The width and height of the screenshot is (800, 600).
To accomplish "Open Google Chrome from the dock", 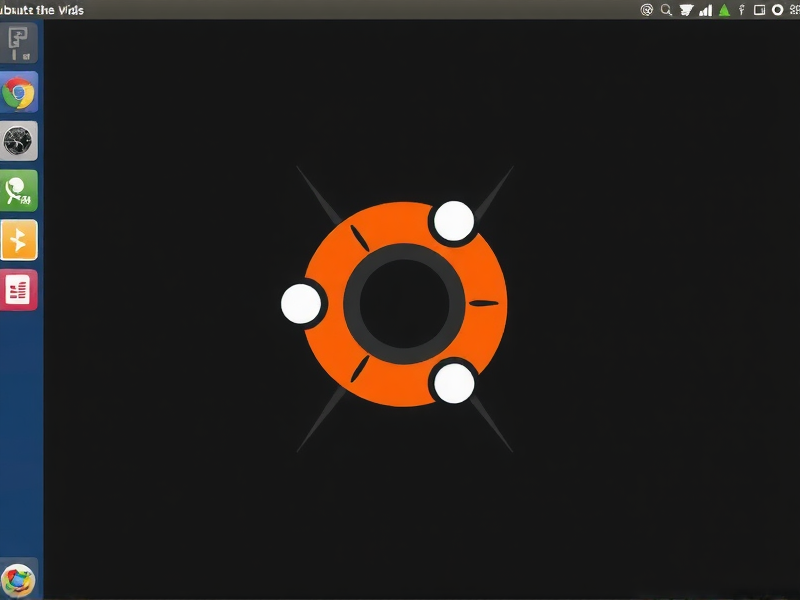I will point(20,91).
